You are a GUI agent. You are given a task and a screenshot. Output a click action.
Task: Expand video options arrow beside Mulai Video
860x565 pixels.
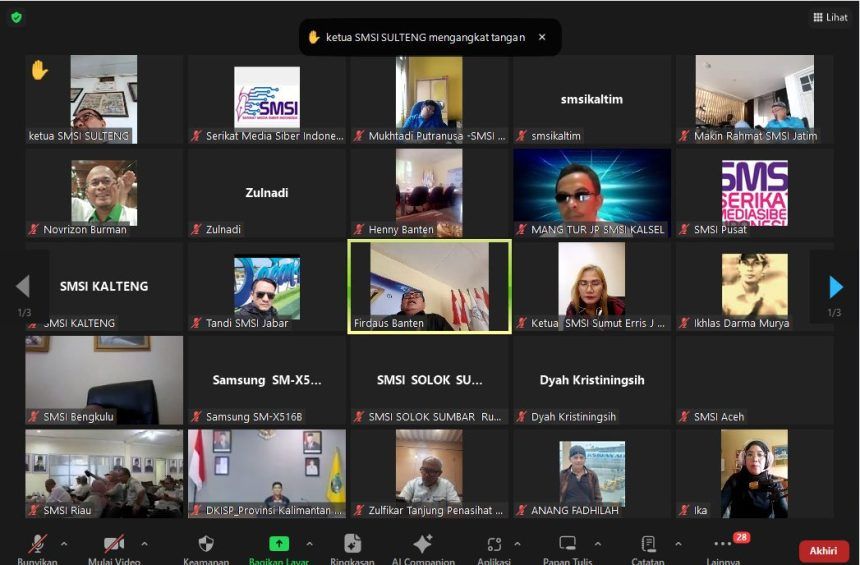pos(144,544)
